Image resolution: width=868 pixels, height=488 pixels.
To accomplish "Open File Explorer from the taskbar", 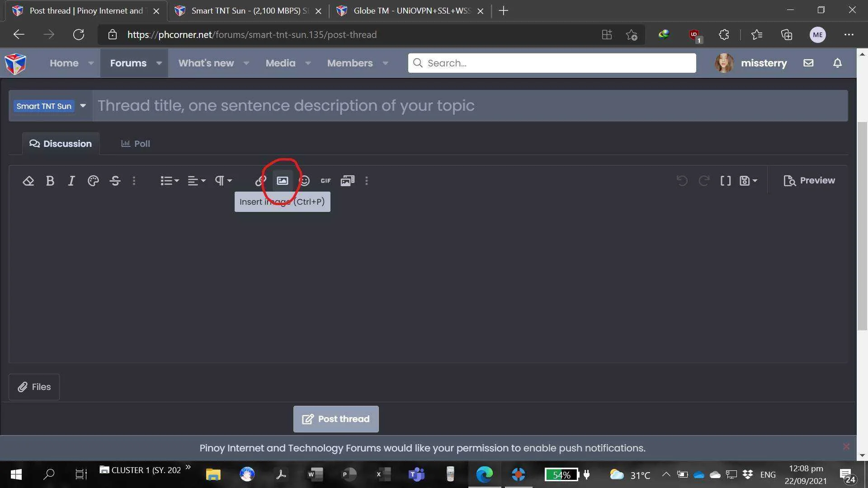I will coord(213,474).
